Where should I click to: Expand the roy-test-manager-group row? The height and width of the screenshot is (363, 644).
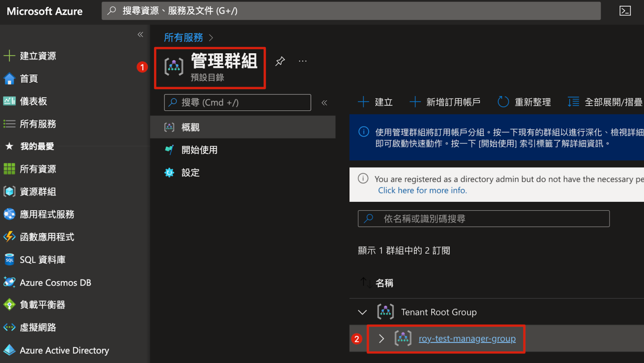pyautogui.click(x=381, y=339)
